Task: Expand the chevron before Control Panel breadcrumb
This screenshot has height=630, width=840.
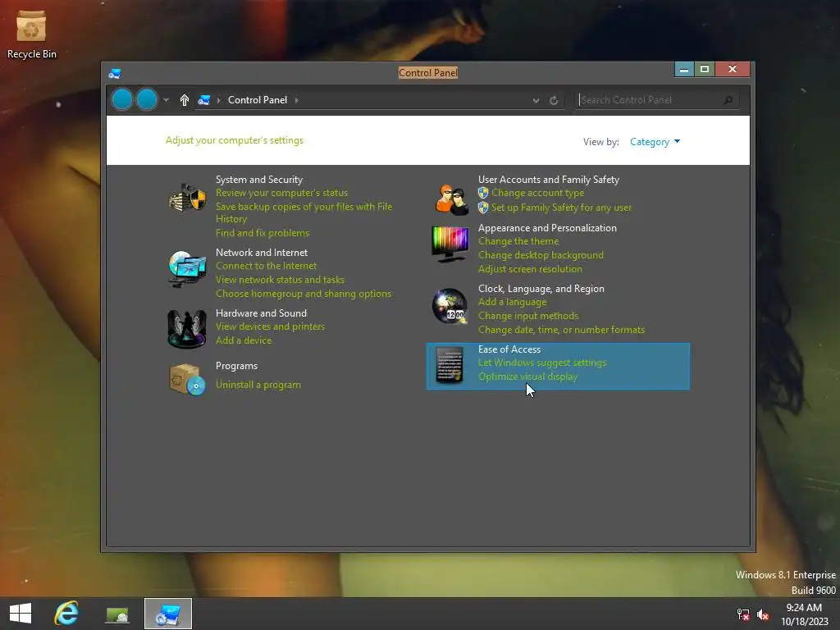Action: 218,100
